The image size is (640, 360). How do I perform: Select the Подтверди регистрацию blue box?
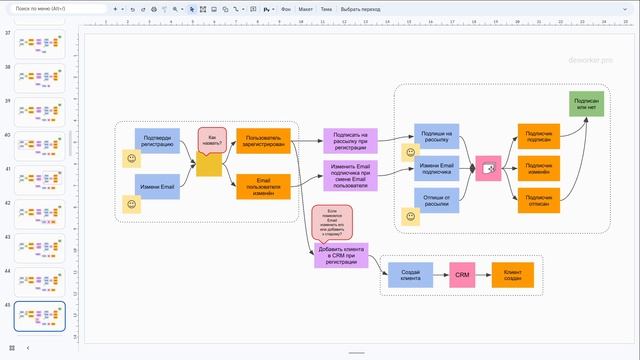coord(157,141)
